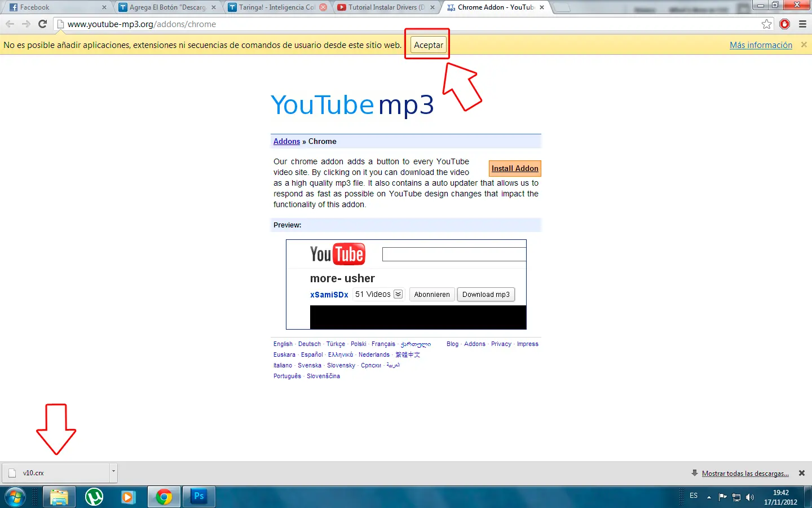
Task: Switch language to Euskara
Action: pyautogui.click(x=284, y=354)
